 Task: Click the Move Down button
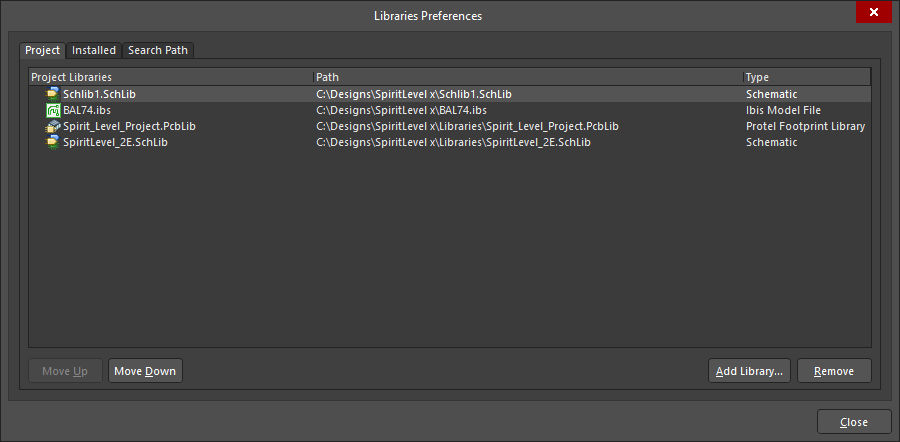[145, 371]
